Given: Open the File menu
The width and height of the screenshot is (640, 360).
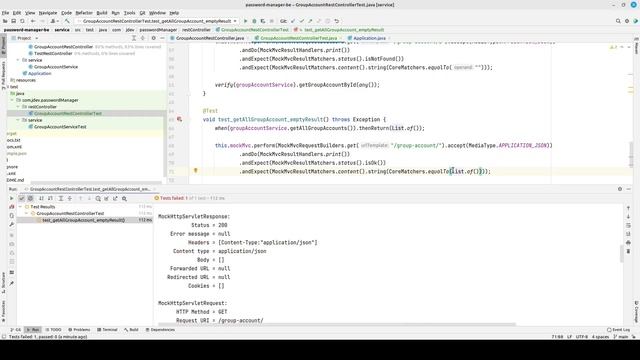Looking at the screenshot, I should 5,13.
